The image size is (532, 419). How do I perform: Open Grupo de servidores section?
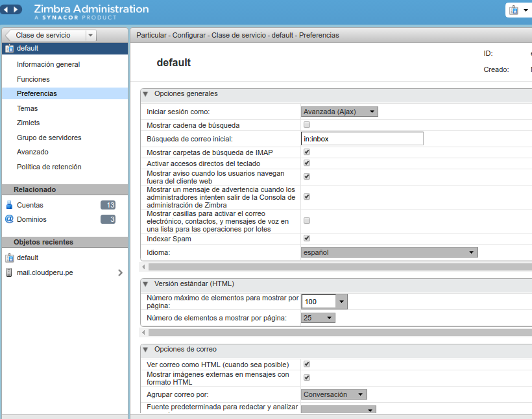[49, 138]
